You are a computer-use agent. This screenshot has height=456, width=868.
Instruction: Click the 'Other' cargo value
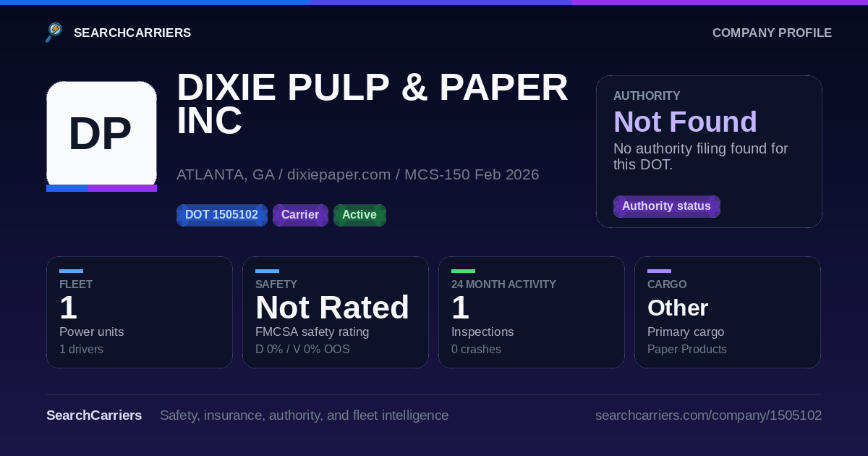[678, 308]
